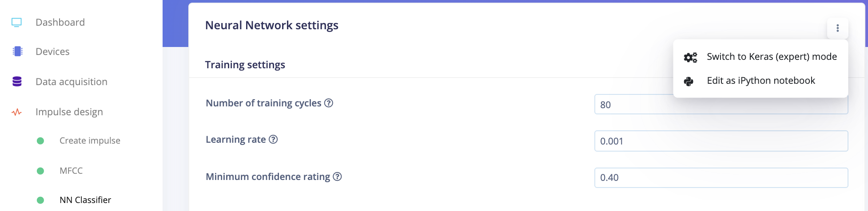Show help for Number of training cycles

click(329, 103)
